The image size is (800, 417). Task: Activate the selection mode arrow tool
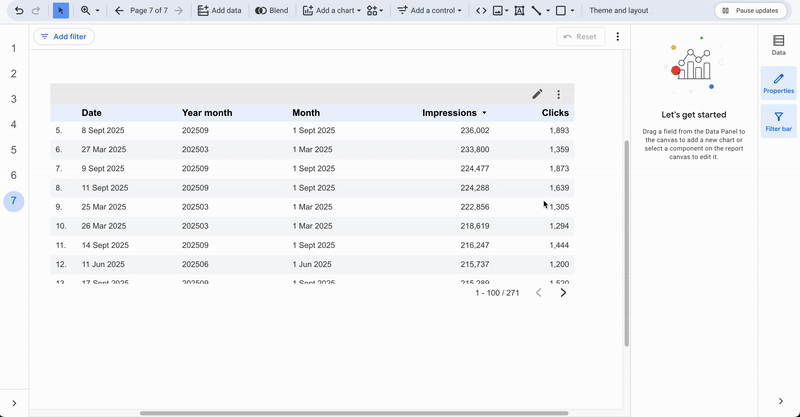61,10
